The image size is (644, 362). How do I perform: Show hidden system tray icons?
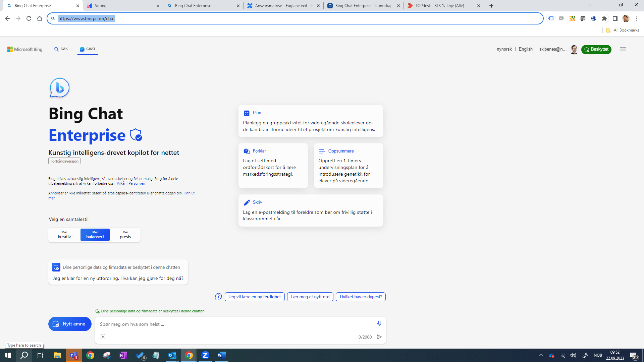point(541,355)
